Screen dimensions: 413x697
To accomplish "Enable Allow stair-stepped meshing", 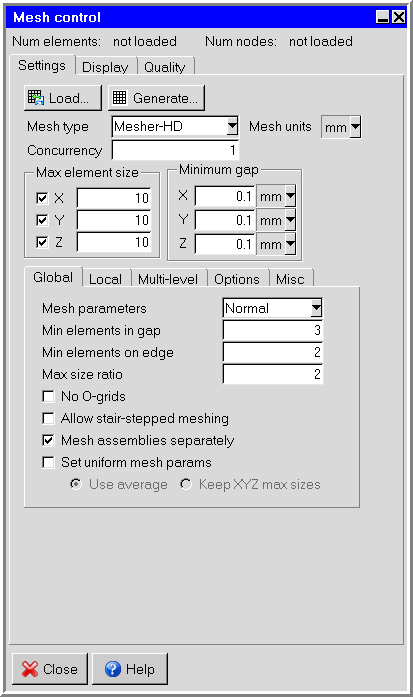I will pyautogui.click(x=48, y=418).
